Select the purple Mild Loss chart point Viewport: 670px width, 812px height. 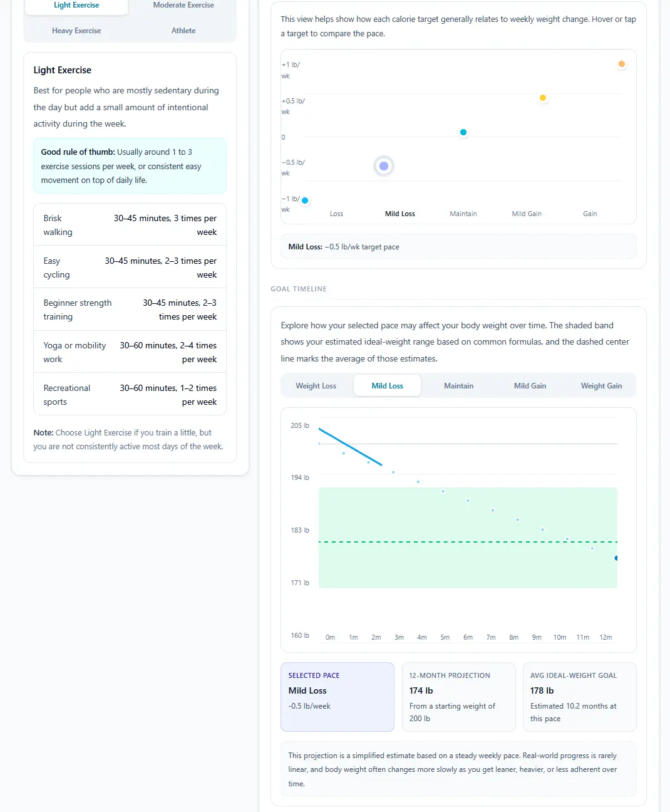(x=384, y=166)
